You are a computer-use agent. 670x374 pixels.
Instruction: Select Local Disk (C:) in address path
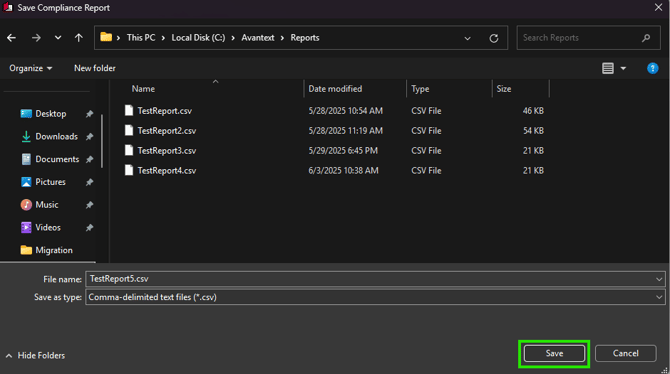(x=198, y=38)
